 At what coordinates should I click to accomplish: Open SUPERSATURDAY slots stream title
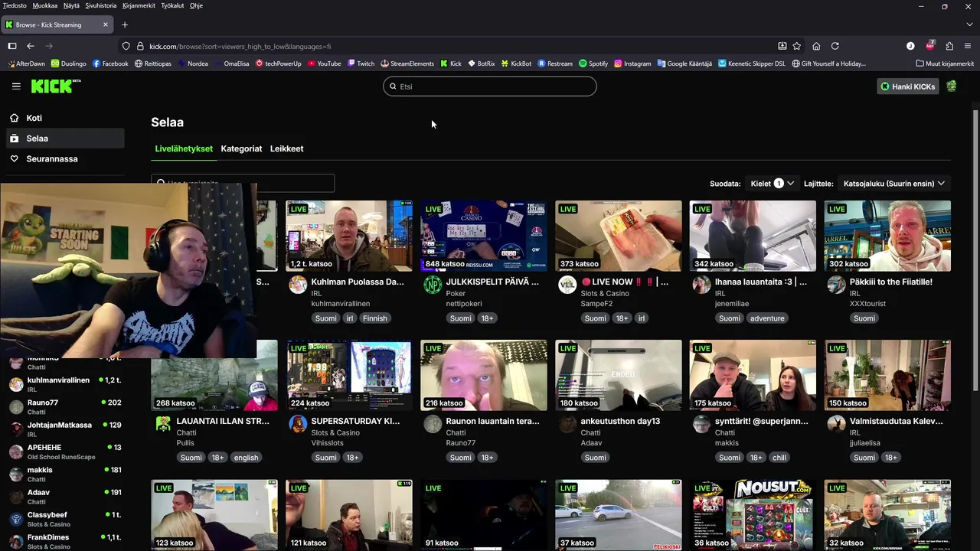coord(355,421)
